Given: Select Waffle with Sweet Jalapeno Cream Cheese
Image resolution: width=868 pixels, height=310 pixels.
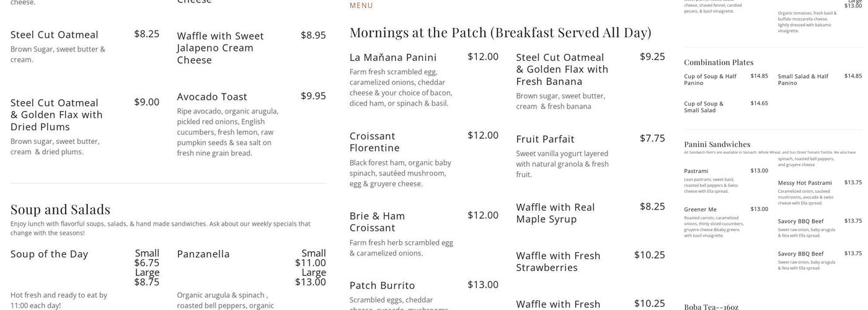Looking at the screenshot, I should click(220, 48).
